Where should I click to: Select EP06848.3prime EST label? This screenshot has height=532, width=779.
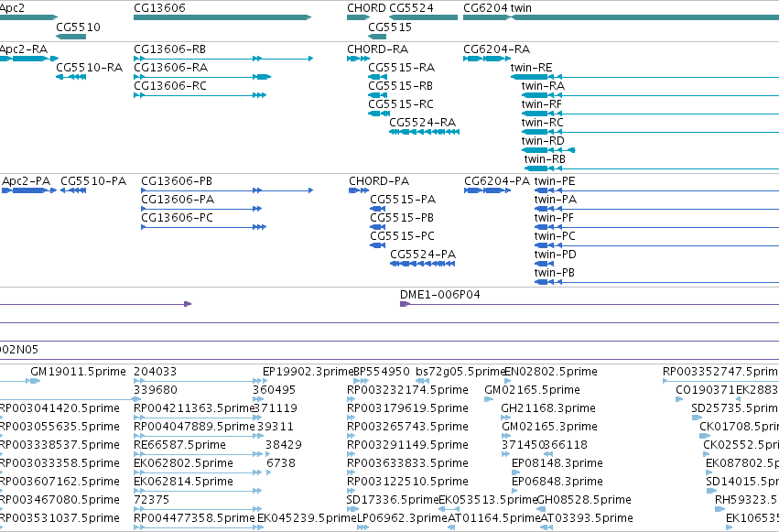pos(557,483)
